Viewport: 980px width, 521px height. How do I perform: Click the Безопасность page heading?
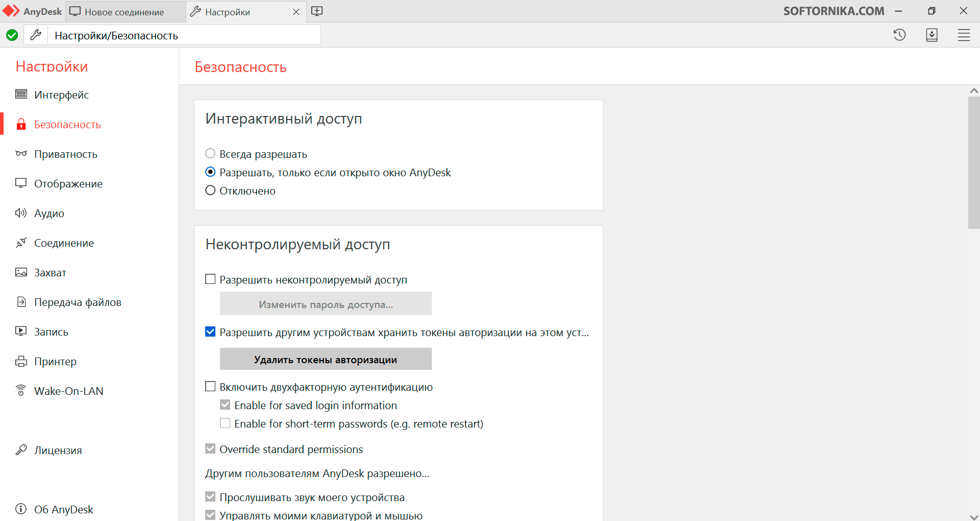point(240,67)
